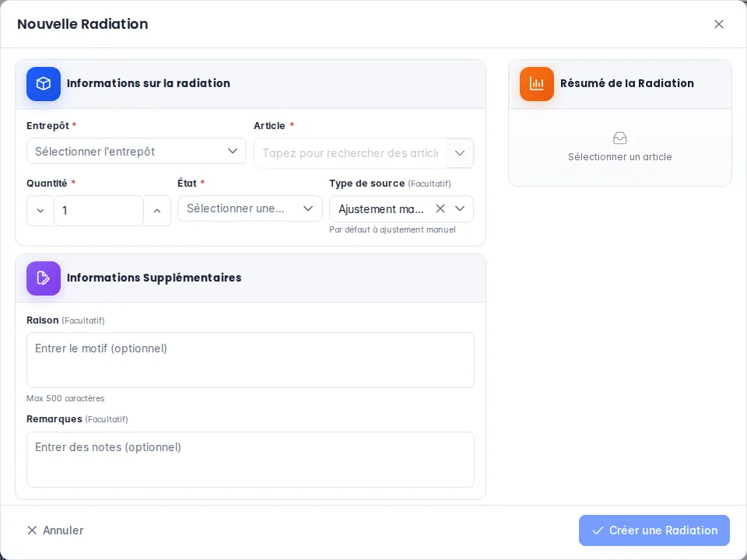Click the 'Par défaut à ajustement manuel' hint
The image size is (747, 560).
coord(392,229)
